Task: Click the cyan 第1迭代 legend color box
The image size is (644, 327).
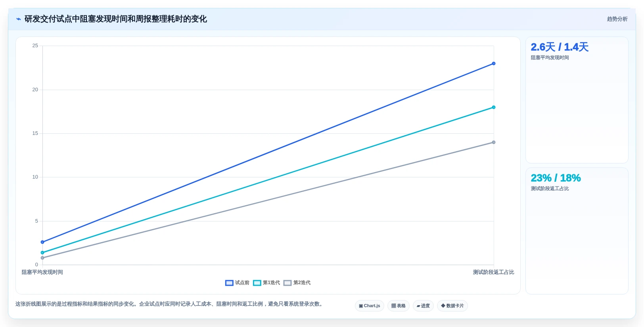Action: [x=257, y=283]
